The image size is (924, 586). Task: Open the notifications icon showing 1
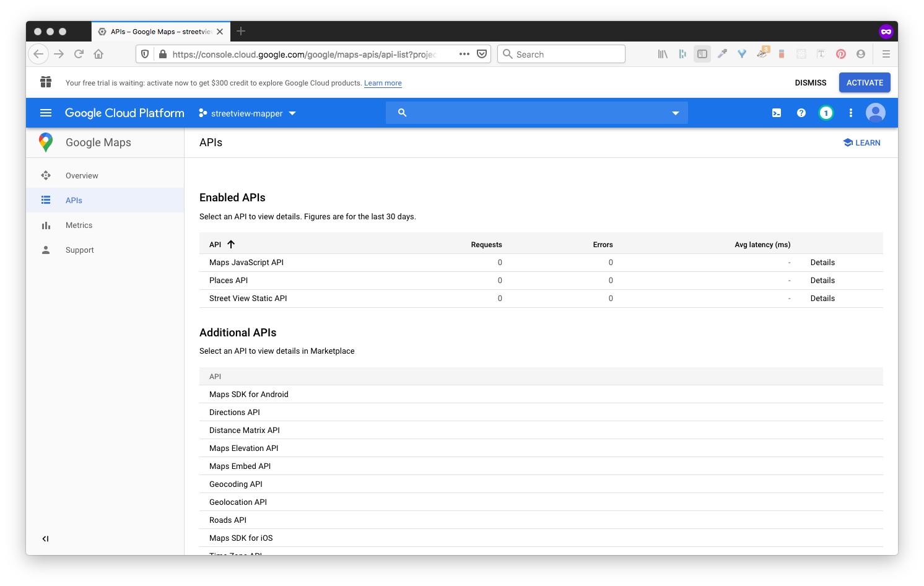click(826, 113)
